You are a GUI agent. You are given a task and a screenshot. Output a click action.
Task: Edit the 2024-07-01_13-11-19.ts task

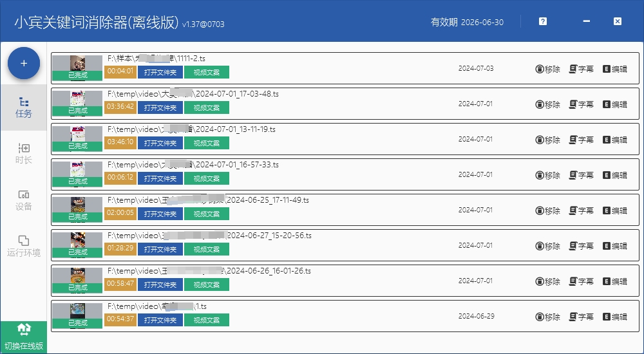click(615, 140)
